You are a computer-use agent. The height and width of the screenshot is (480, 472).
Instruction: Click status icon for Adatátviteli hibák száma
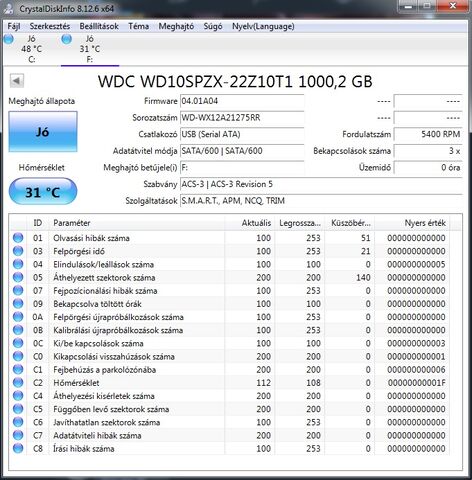tap(18, 435)
